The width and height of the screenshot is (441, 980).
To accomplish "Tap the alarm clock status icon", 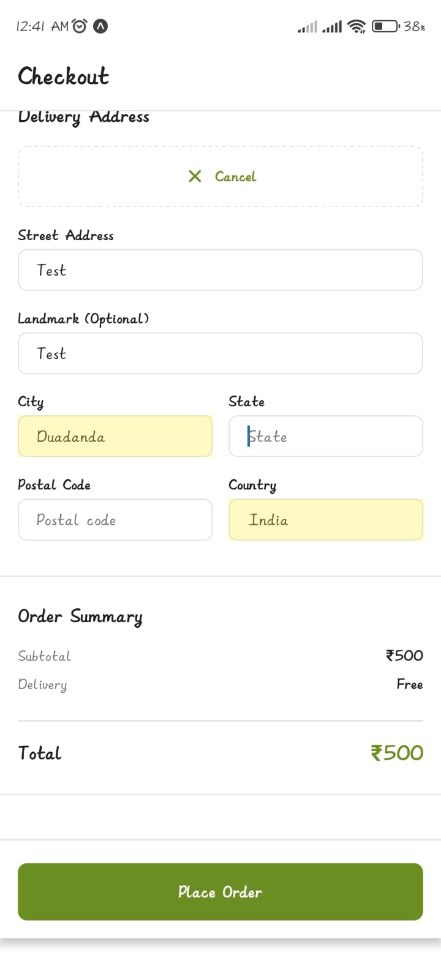I will pos(80,26).
